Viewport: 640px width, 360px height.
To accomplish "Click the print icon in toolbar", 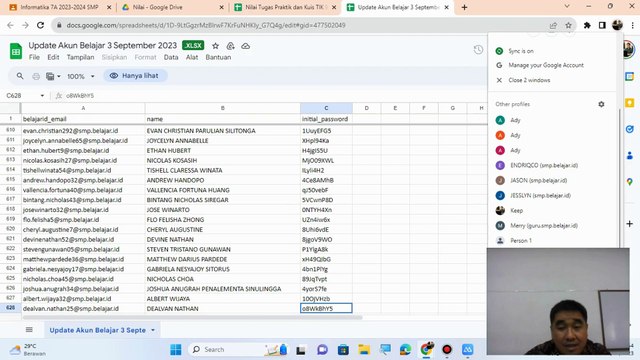I will 36,76.
